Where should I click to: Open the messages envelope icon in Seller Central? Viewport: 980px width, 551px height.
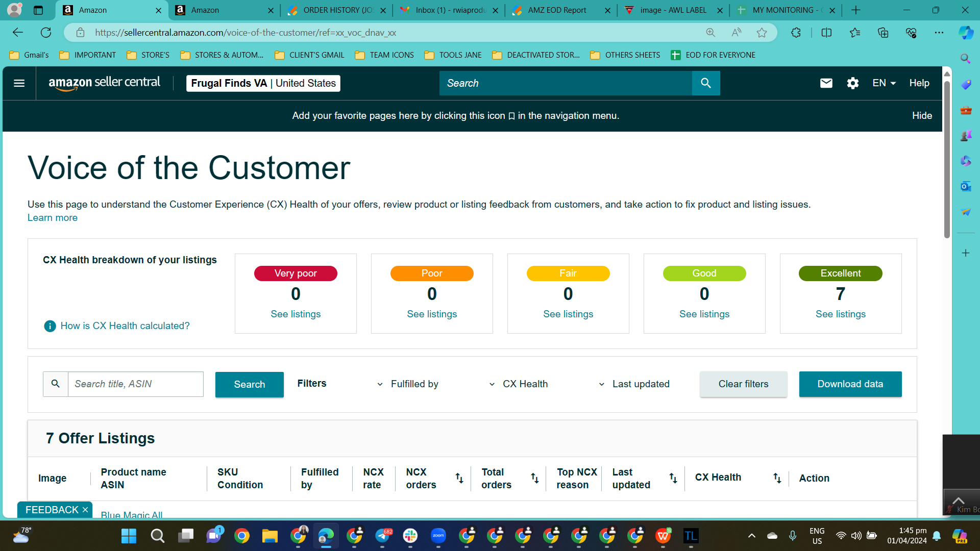click(826, 83)
